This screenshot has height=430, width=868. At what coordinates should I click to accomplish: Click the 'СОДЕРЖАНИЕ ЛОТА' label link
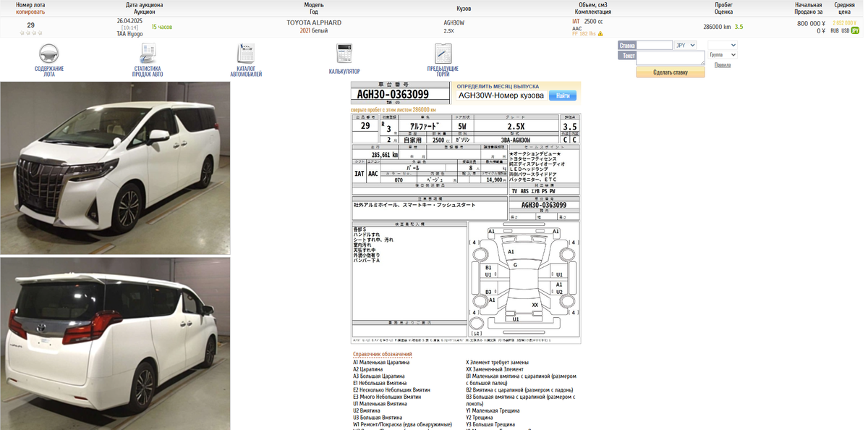48,72
